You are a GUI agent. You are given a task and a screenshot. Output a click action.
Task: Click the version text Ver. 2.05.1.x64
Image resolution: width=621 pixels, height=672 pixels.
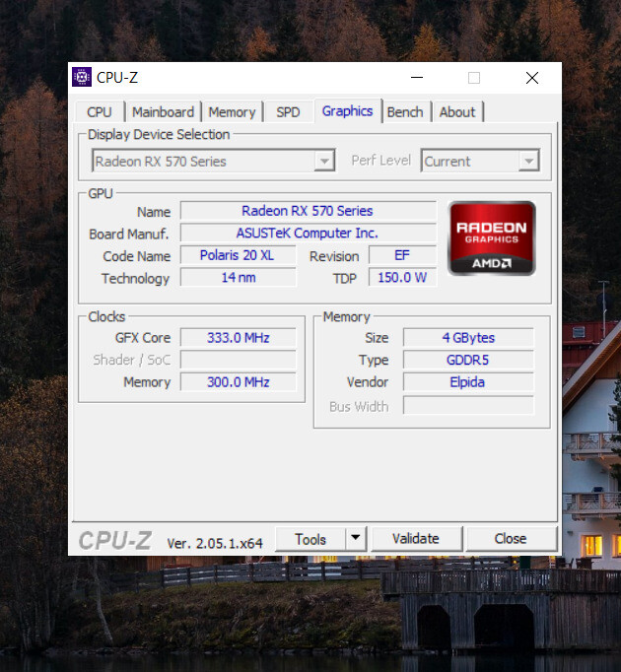click(x=215, y=544)
